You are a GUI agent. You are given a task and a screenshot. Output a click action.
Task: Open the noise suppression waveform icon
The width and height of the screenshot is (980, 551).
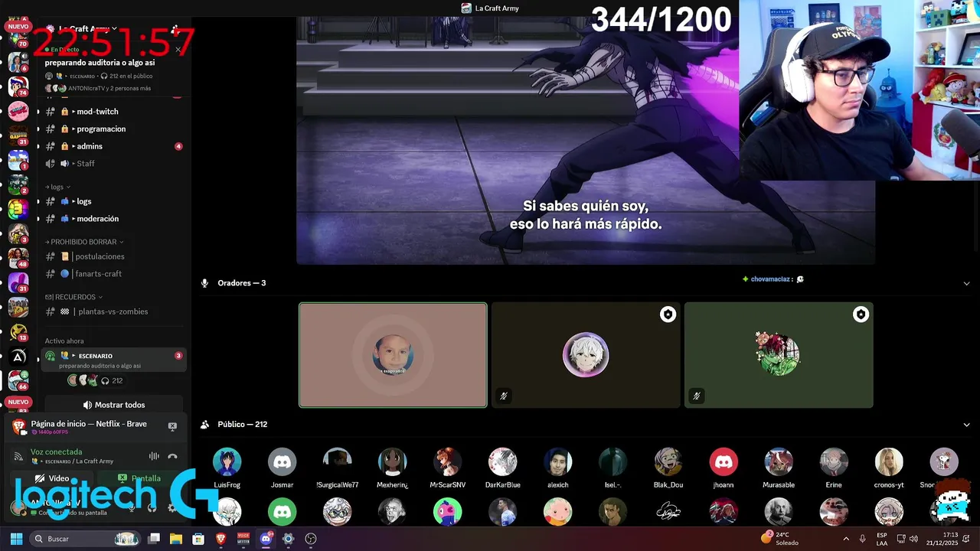coord(154,456)
